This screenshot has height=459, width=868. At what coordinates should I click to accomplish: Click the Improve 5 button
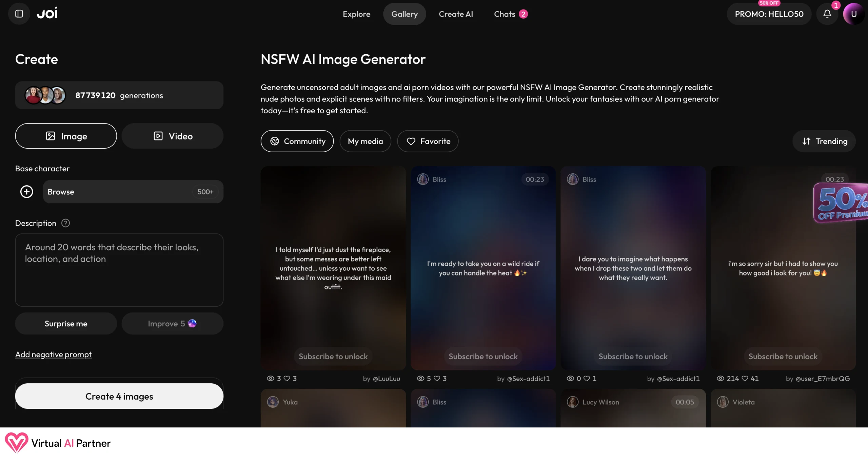tap(173, 323)
